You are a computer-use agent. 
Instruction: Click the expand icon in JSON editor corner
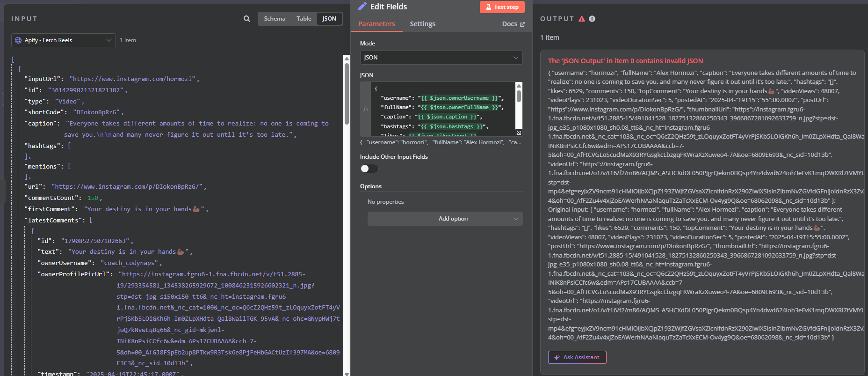(519, 133)
